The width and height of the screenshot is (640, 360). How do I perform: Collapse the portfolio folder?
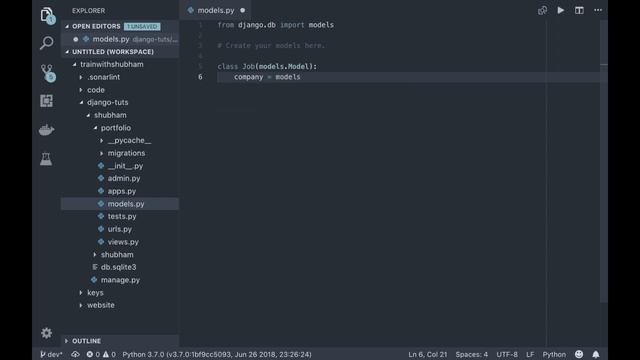pyautogui.click(x=95, y=128)
